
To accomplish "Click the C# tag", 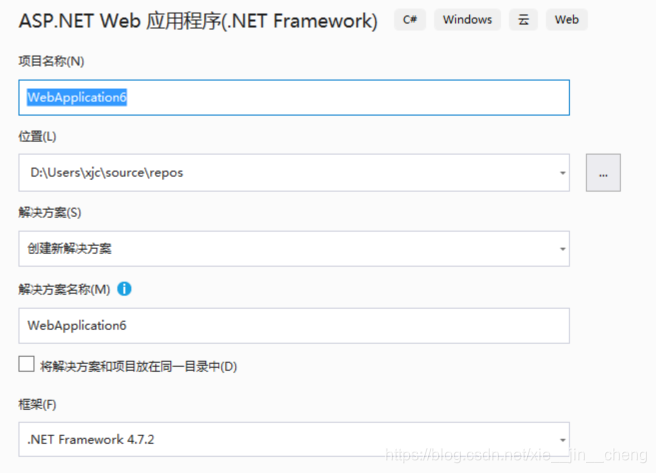I will (x=410, y=20).
